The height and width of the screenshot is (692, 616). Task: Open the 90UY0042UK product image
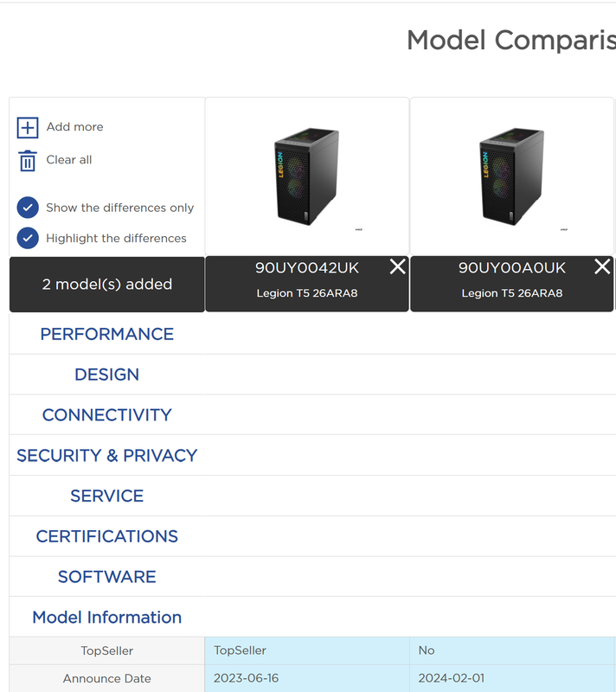(x=307, y=176)
